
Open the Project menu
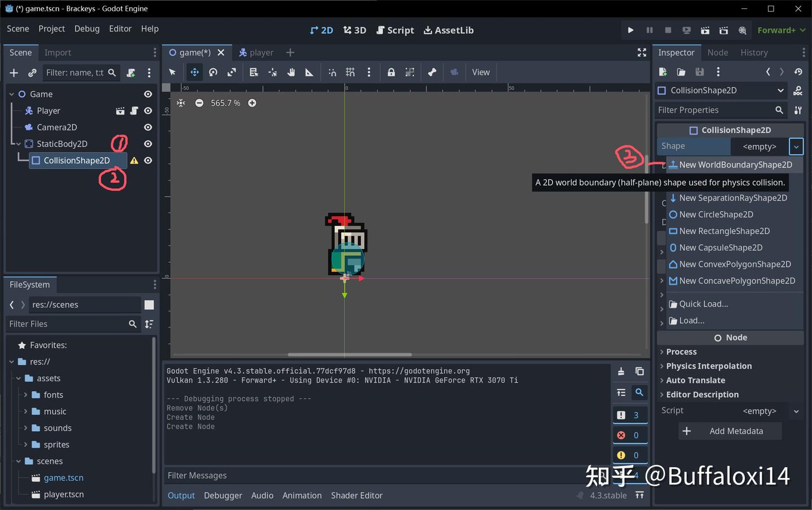coord(51,29)
